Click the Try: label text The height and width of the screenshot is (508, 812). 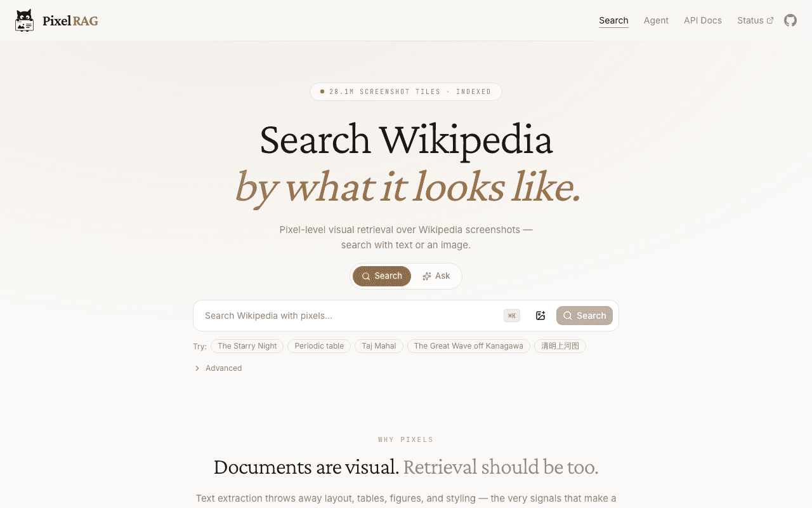[200, 347]
